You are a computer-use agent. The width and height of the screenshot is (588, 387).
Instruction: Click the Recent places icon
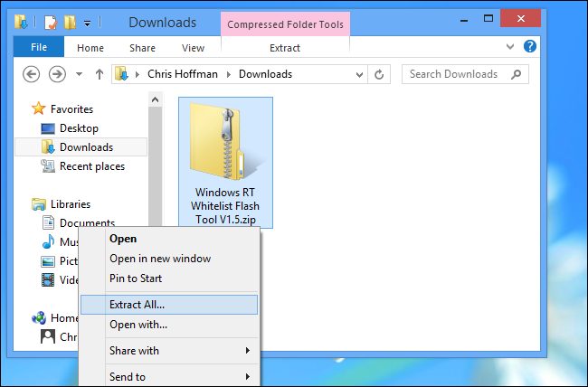point(48,166)
